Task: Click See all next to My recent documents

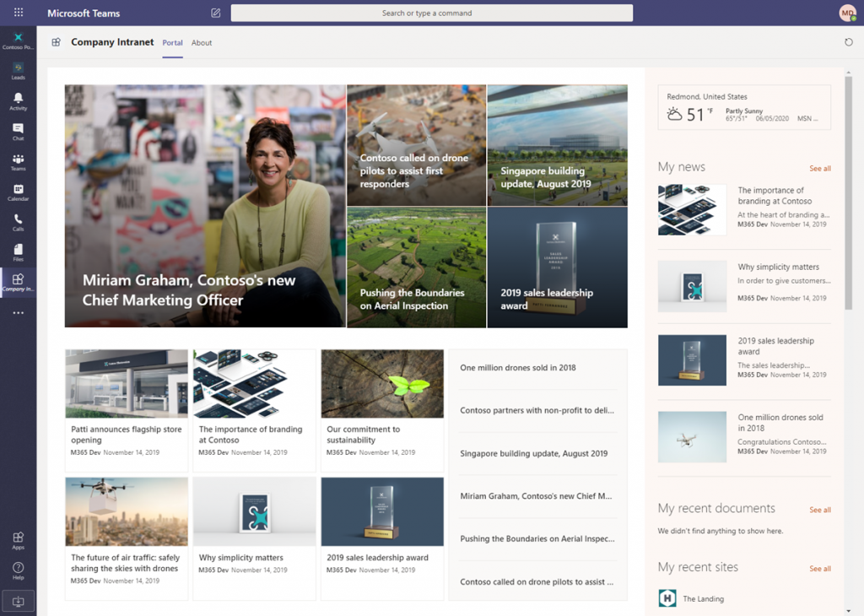Action: (820, 510)
